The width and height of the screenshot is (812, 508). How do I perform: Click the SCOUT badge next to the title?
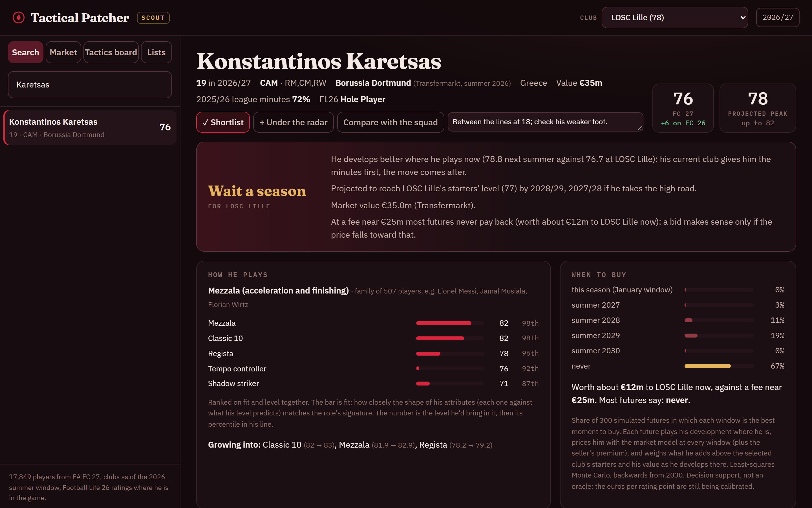coord(153,18)
